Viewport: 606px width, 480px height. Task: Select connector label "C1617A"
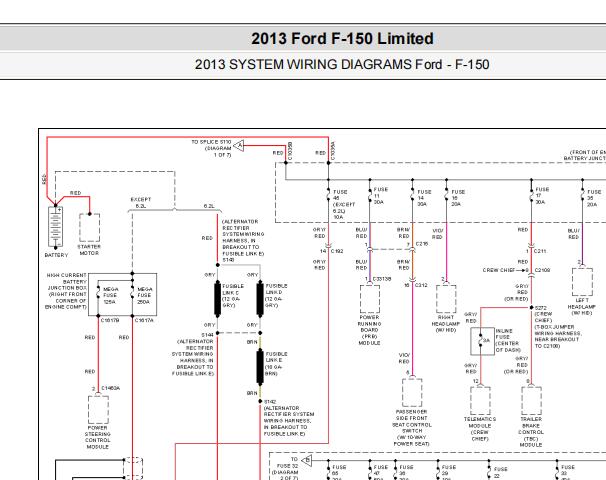(144, 320)
